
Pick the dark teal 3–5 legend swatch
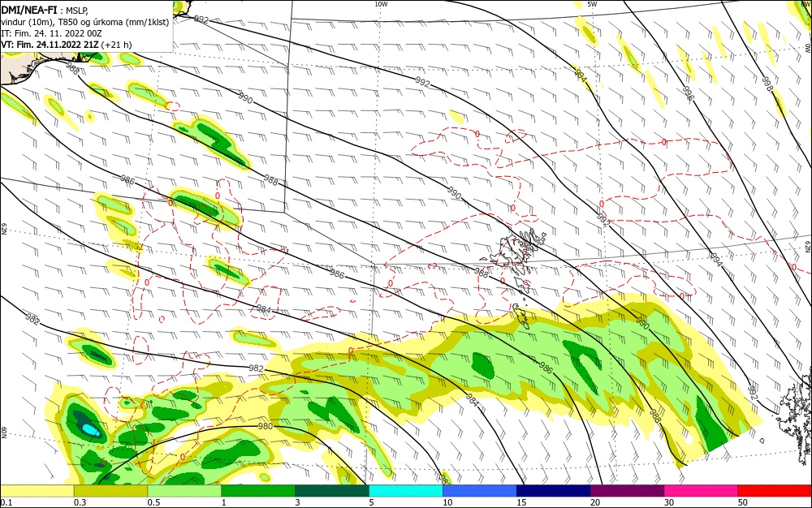[x=332, y=491]
